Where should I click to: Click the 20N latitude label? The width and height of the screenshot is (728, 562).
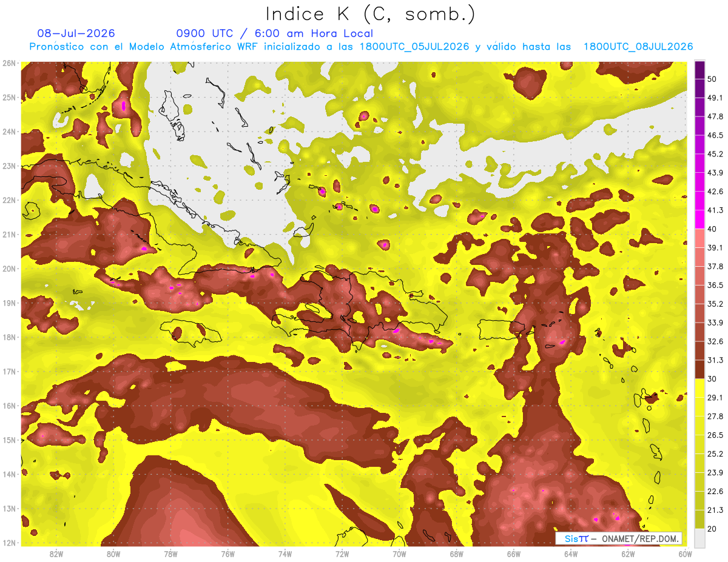coord(9,269)
